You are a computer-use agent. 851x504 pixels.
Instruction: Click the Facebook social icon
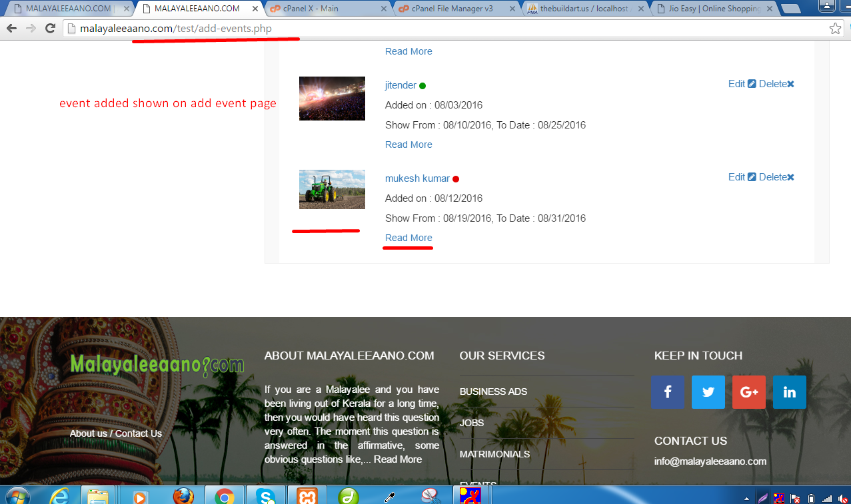click(x=668, y=392)
